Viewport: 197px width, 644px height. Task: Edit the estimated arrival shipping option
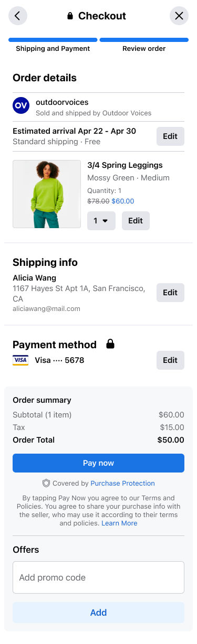170,136
